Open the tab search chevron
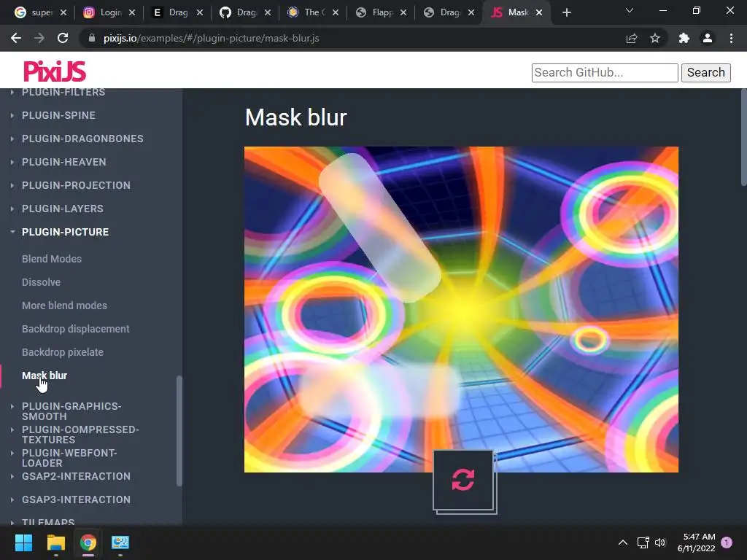This screenshot has height=560, width=747. click(630, 10)
